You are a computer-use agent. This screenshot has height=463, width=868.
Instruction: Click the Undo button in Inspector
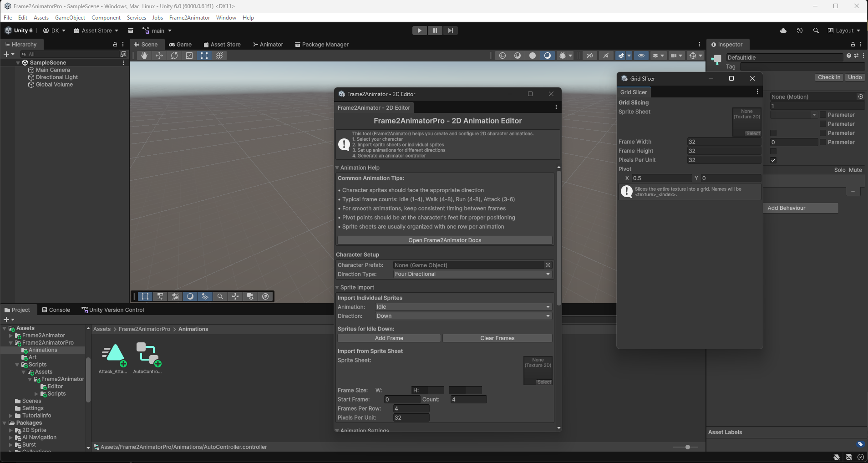855,77
